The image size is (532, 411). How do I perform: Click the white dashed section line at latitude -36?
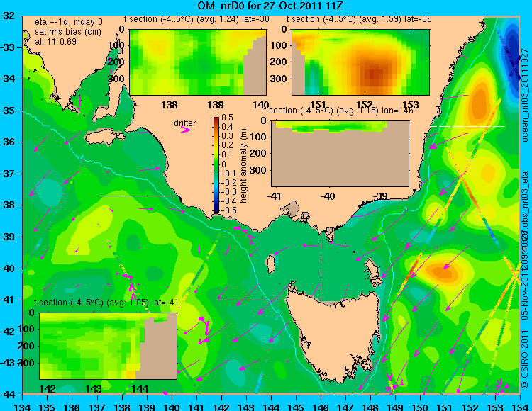[x=467, y=126]
